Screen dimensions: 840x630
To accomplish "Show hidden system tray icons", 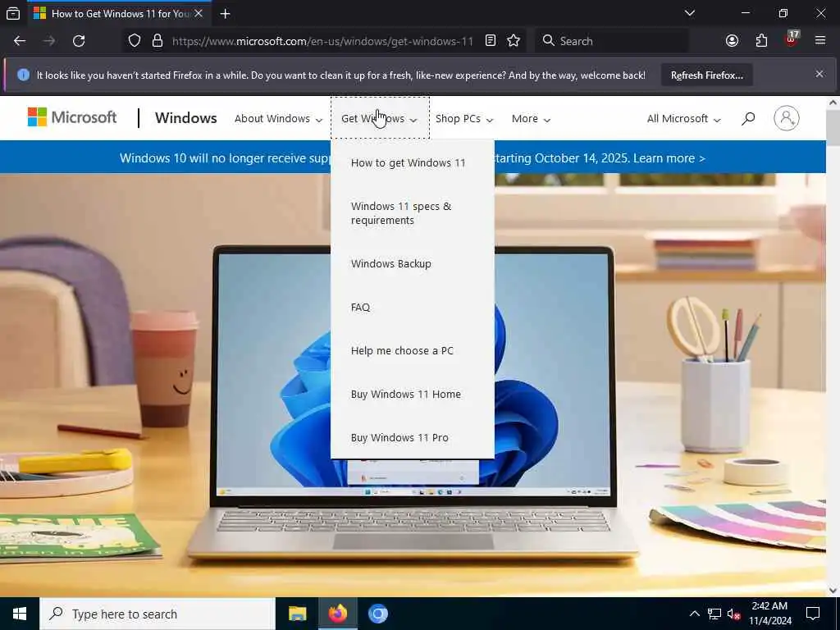I will (694, 614).
